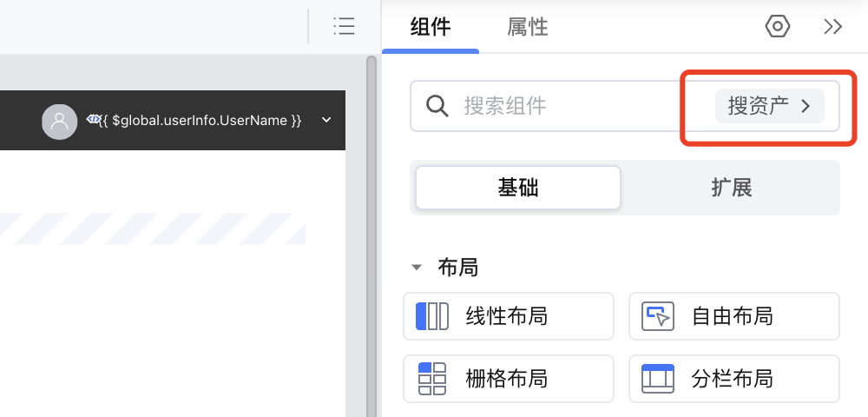This screenshot has width=868, height=417.
Task: Add the 分栏布局 component
Action: click(734, 379)
